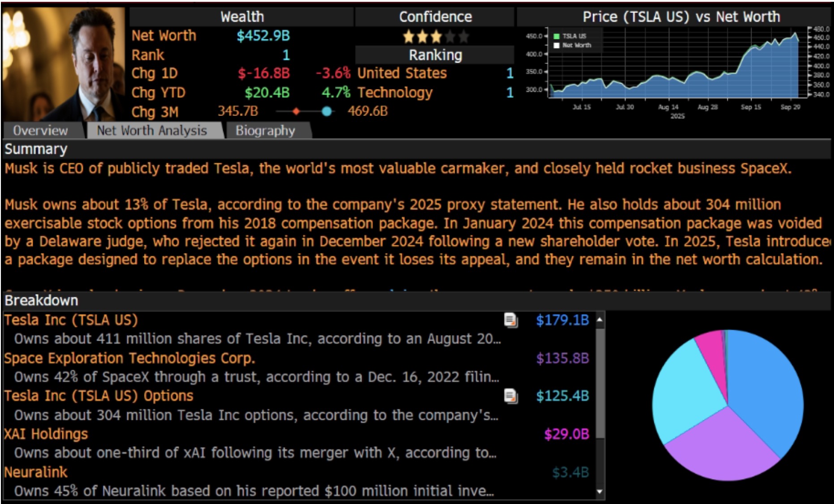This screenshot has height=504, width=834.
Task: Click the $29.0B xAI value
Action: coord(567,434)
